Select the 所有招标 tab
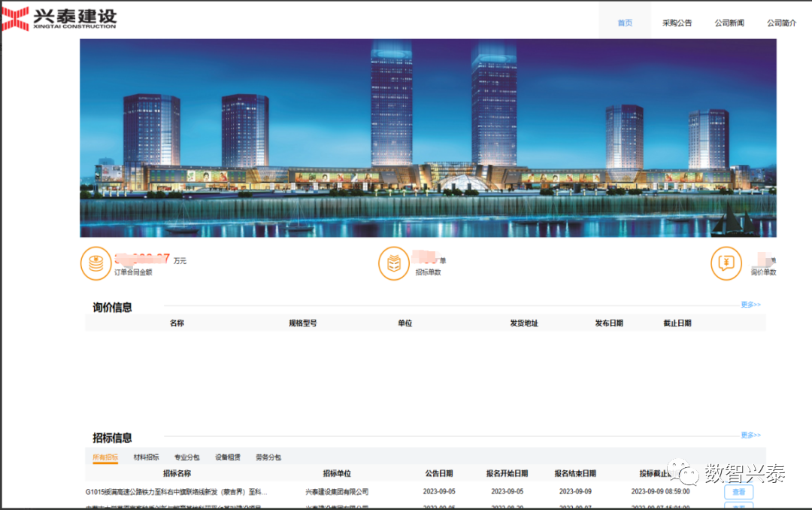The height and width of the screenshot is (510, 812). point(105,457)
